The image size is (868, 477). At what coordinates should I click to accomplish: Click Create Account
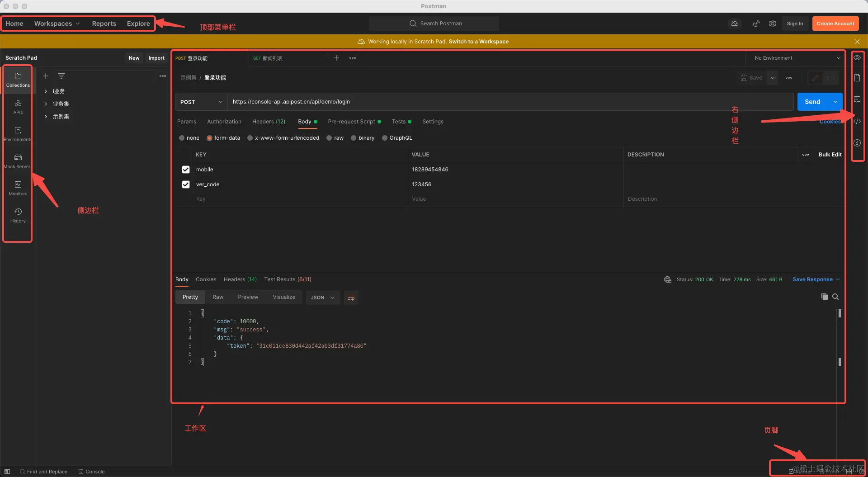(x=835, y=24)
